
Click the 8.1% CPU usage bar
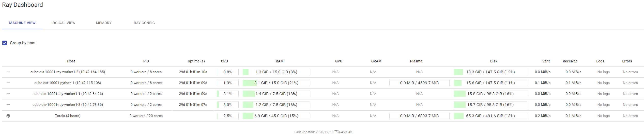tap(228, 94)
